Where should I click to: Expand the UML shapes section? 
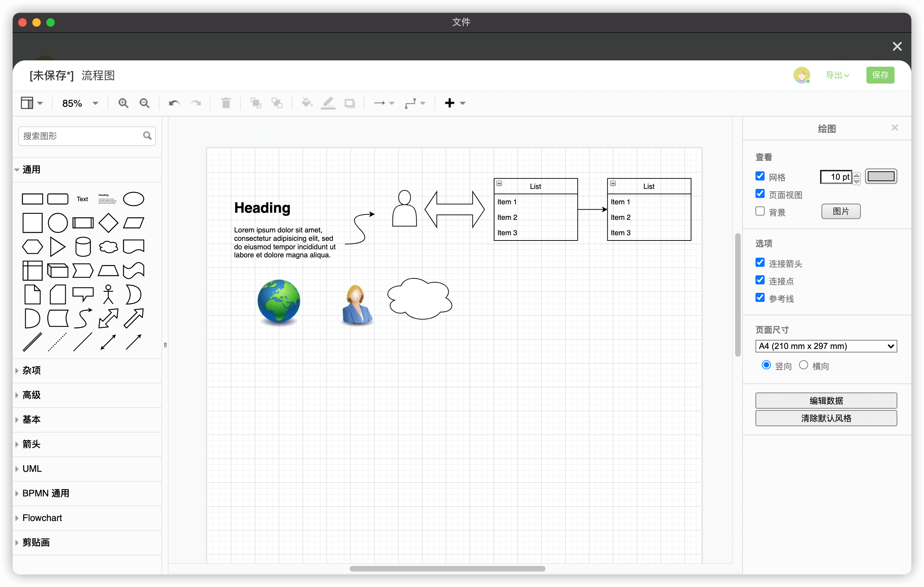[x=32, y=469]
